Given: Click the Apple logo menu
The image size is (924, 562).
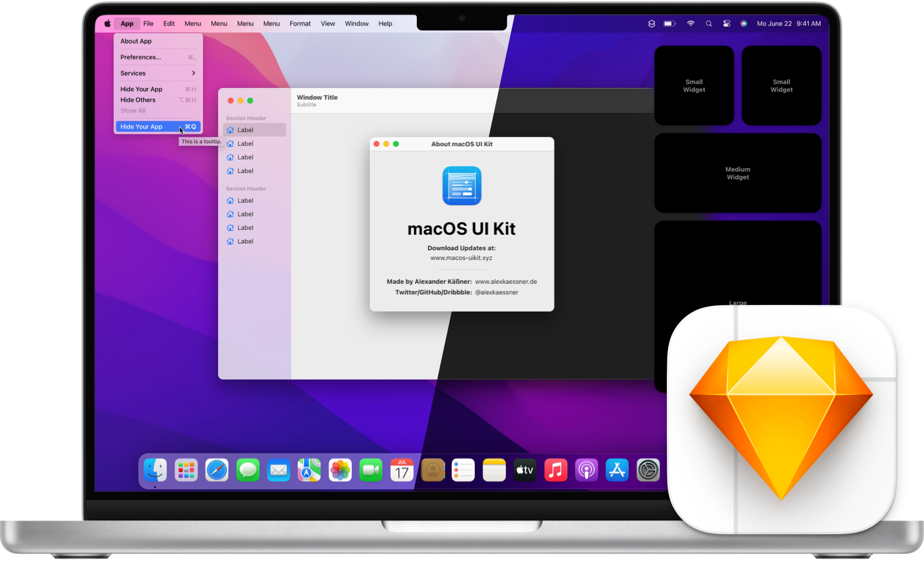Looking at the screenshot, I should [107, 23].
